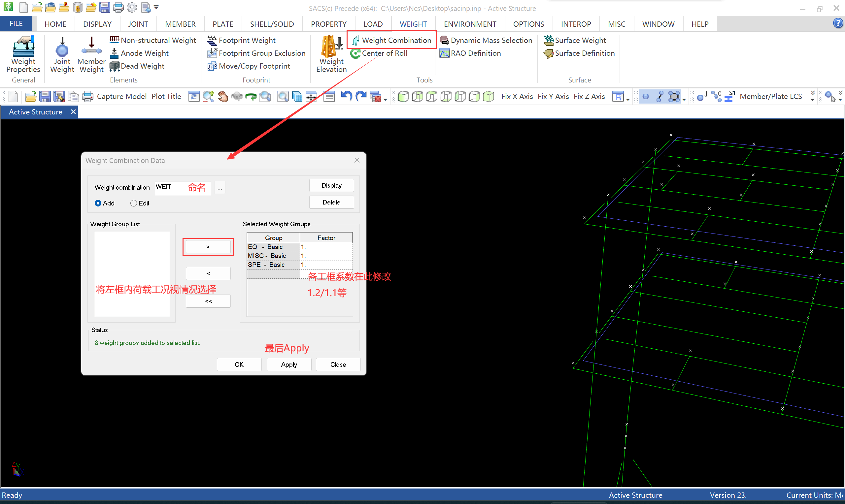Select the Edit radio button
This screenshot has height=504, width=845.
[134, 203]
